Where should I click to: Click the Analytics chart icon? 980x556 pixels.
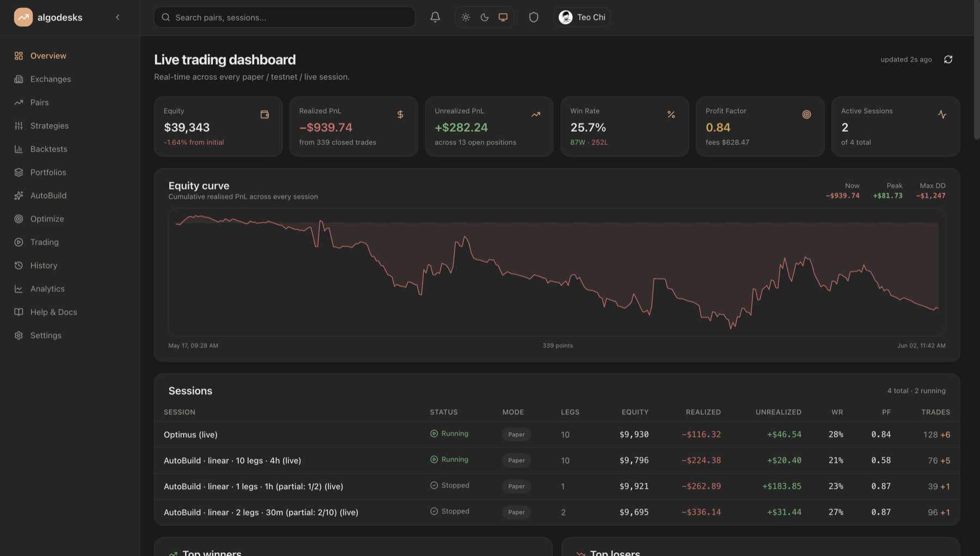pos(19,289)
